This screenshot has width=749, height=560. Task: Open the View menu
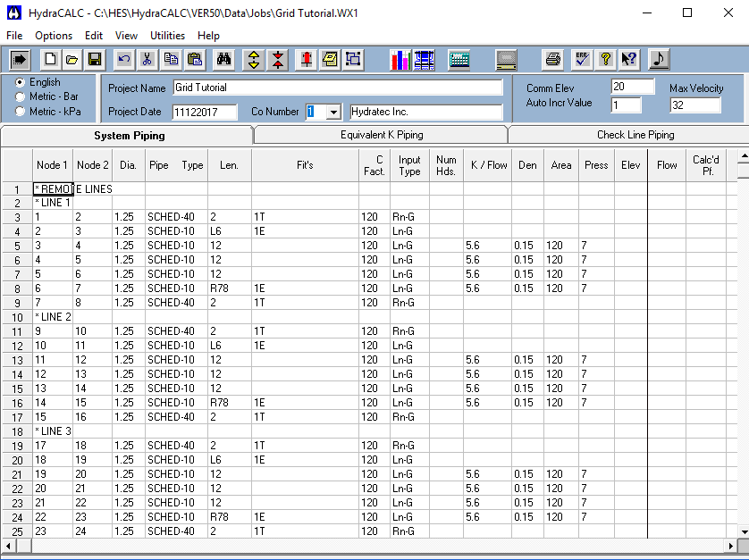tap(126, 36)
